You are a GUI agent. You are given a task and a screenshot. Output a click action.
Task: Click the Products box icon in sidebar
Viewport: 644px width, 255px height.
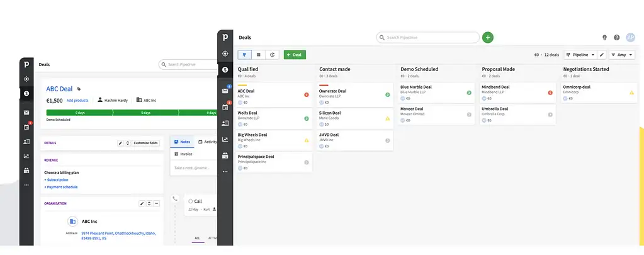click(x=225, y=156)
